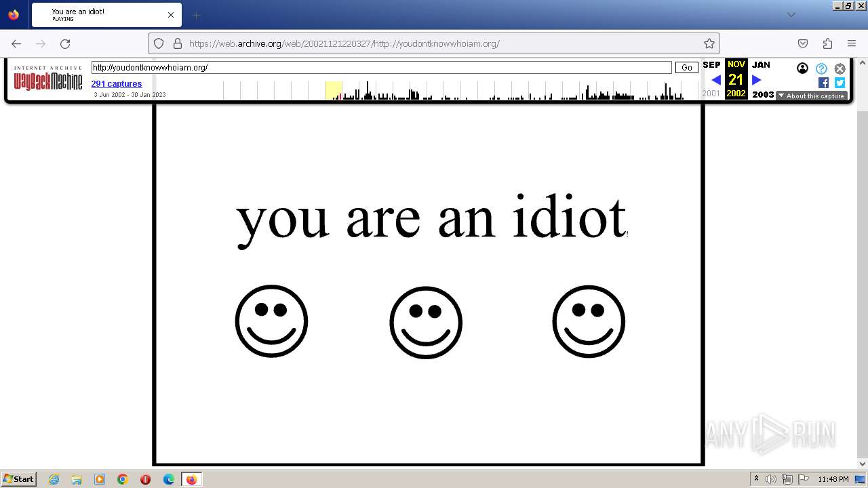The height and width of the screenshot is (488, 868).
Task: Open the volume control in the tray
Action: (770, 479)
